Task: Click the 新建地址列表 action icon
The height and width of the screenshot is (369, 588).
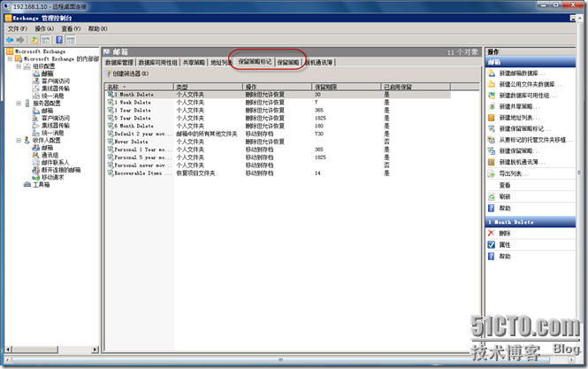Action: coord(492,118)
